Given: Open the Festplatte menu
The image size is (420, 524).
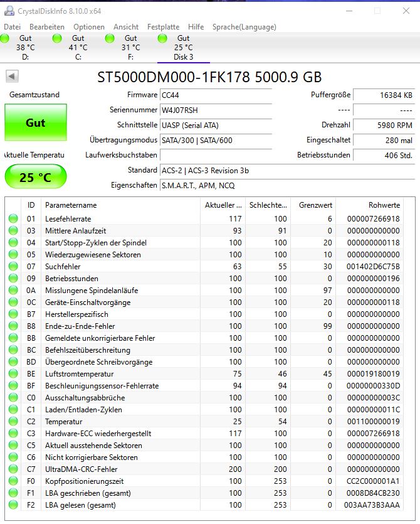Looking at the screenshot, I should [x=163, y=27].
